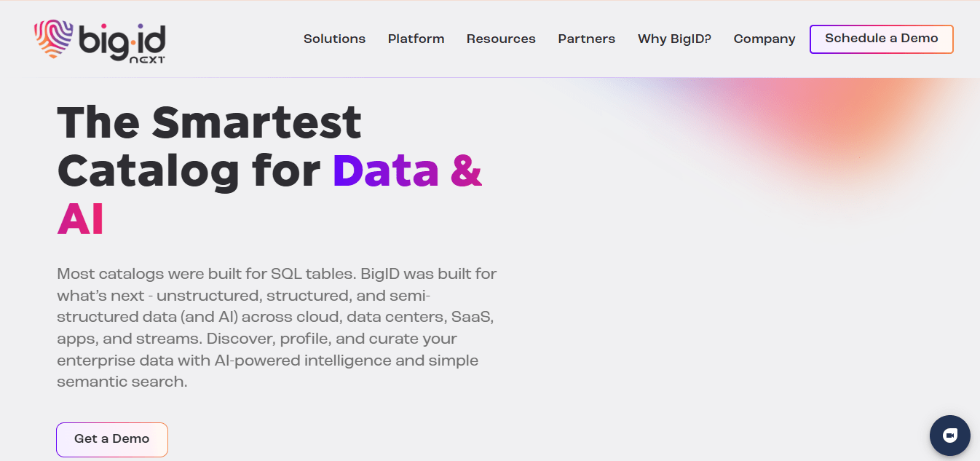Click the pink "AI" headline word
This screenshot has width=980, height=461.
pos(80,220)
